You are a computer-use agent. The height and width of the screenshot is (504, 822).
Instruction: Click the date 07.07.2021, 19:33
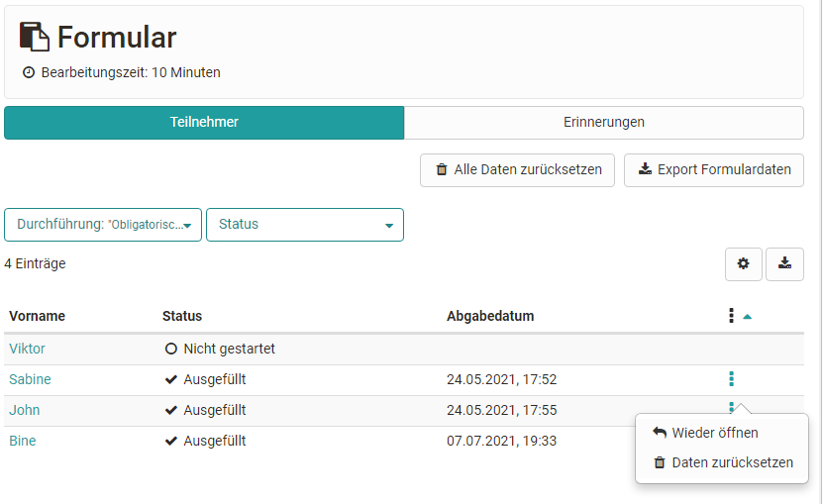502,442
